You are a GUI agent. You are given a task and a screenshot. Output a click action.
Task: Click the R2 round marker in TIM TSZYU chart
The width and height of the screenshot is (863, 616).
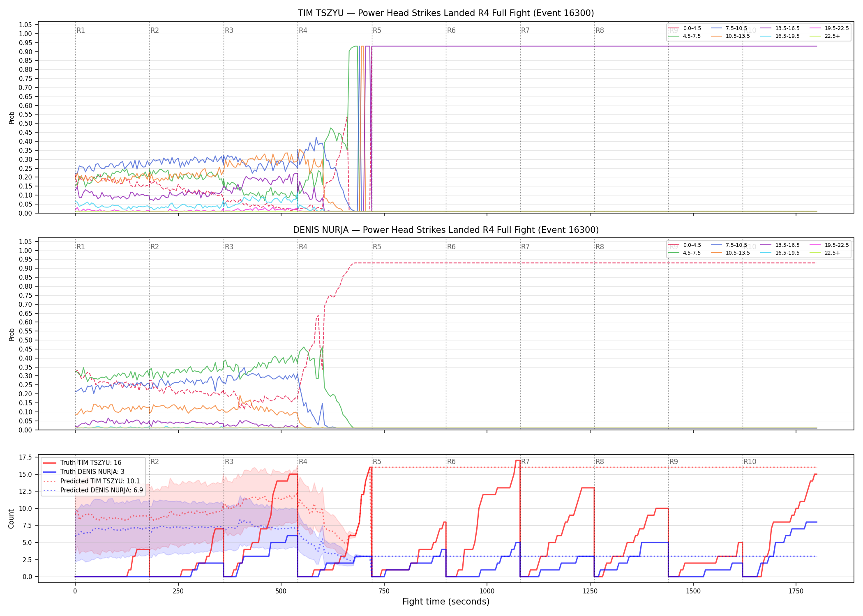point(155,30)
